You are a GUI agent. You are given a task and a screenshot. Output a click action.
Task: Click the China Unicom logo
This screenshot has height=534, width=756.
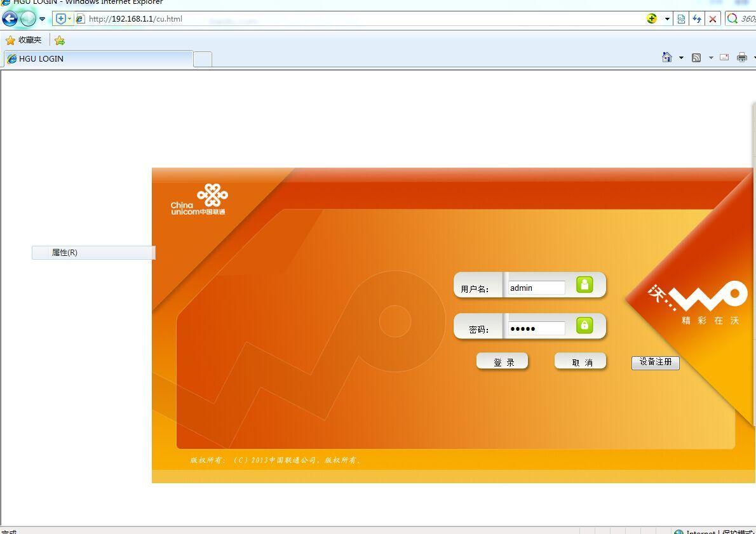(199, 199)
